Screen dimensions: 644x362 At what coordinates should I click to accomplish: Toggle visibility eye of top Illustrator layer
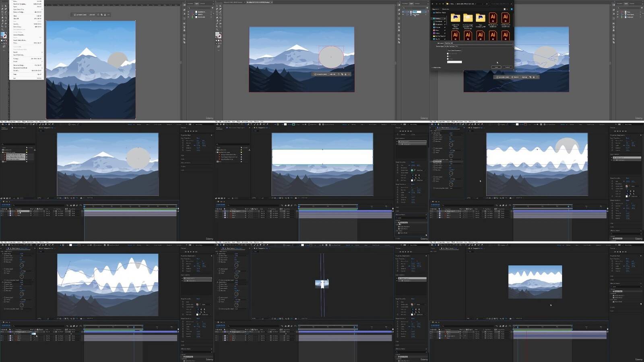click(188, 12)
